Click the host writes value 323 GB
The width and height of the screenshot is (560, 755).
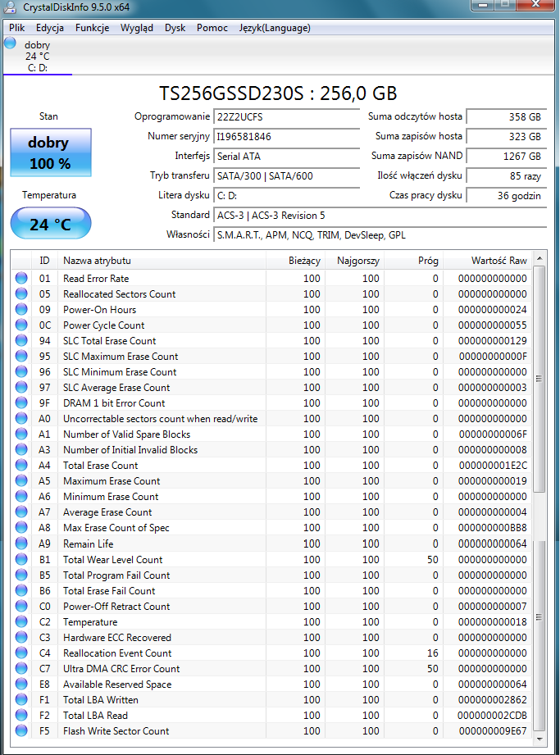[x=507, y=137]
